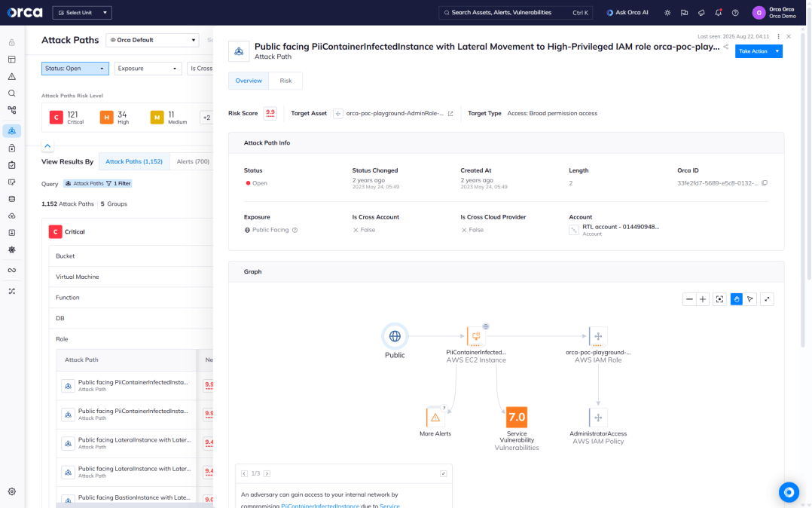Screen dimensions: 812x508
Task: Open the graph in fullscreen
Action: 767,299
